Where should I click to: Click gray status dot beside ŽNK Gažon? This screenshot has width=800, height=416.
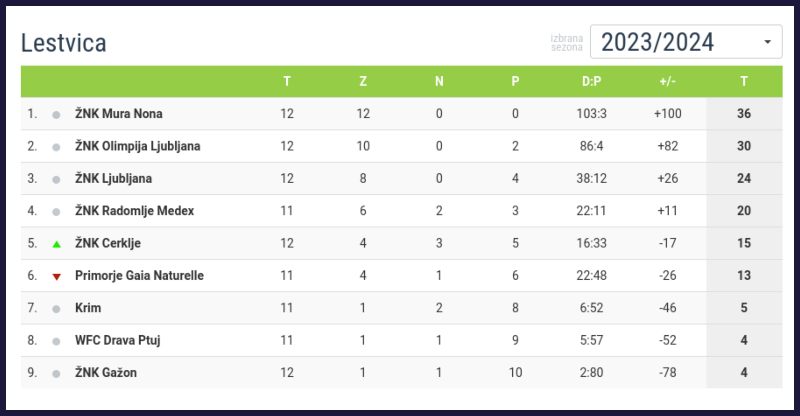click(x=57, y=373)
